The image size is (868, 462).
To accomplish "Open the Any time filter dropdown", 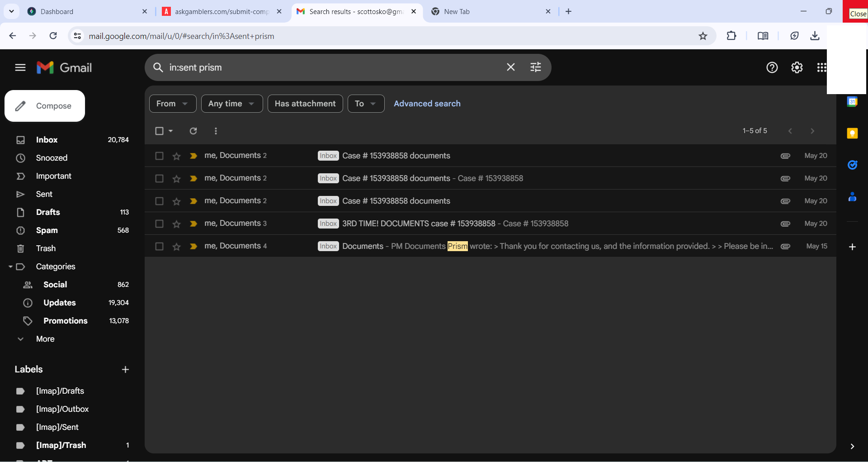I will pyautogui.click(x=232, y=104).
